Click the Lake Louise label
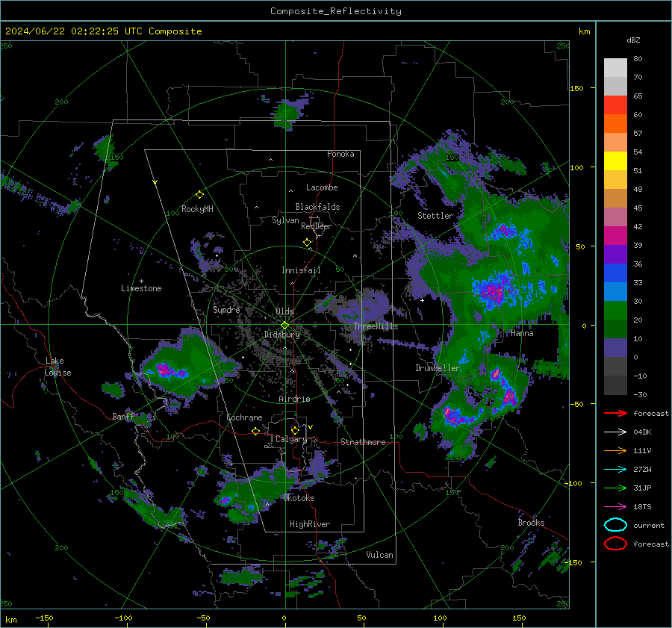This screenshot has height=628, width=672. [58, 367]
